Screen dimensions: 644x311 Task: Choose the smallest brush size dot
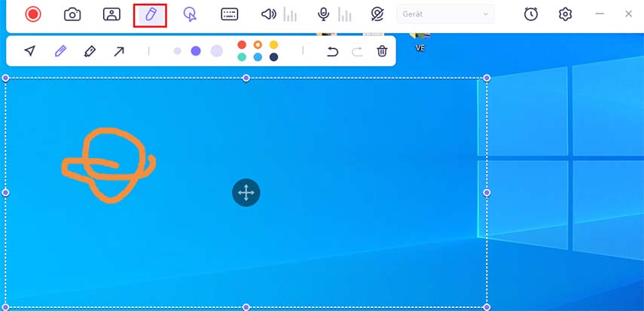[178, 51]
